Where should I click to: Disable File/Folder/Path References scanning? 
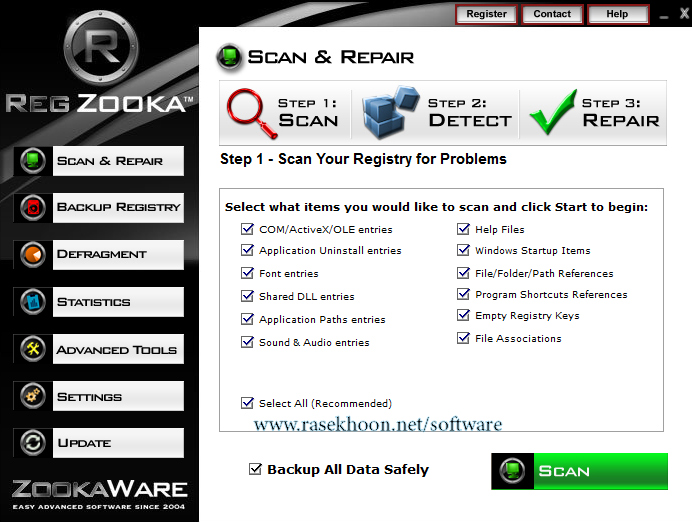[463, 273]
